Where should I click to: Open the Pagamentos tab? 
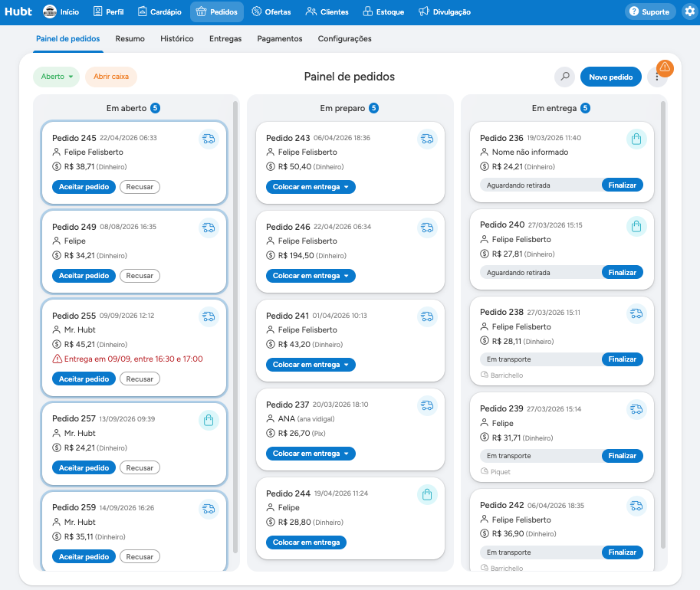click(280, 39)
